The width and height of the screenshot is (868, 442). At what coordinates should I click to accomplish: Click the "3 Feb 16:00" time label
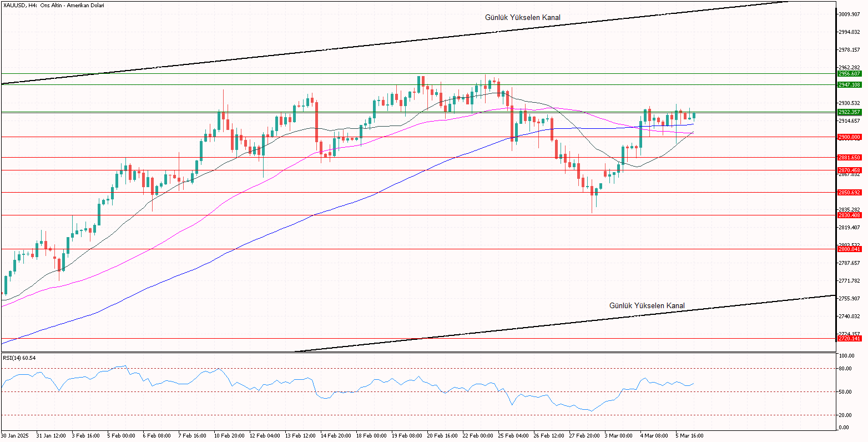pos(86,435)
